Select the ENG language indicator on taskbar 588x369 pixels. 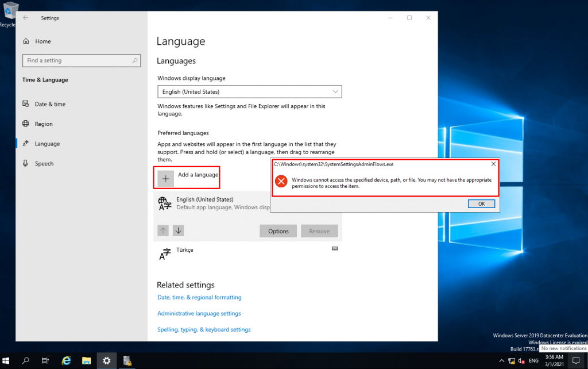[533, 360]
